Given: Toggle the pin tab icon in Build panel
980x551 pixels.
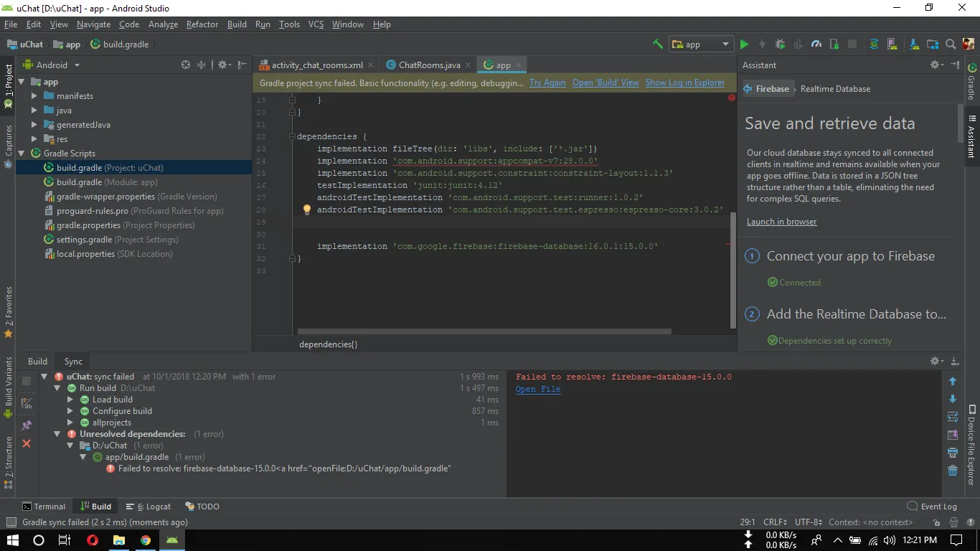Looking at the screenshot, I should [x=27, y=425].
